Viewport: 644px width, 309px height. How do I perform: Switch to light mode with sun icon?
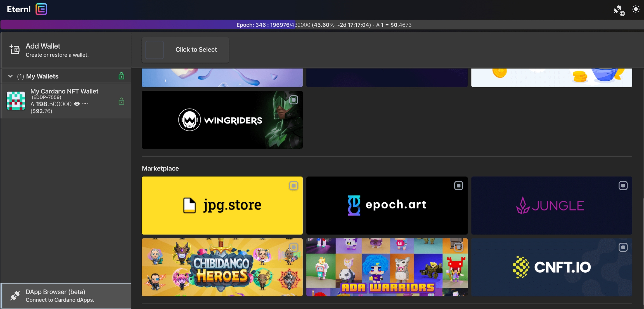636,10
